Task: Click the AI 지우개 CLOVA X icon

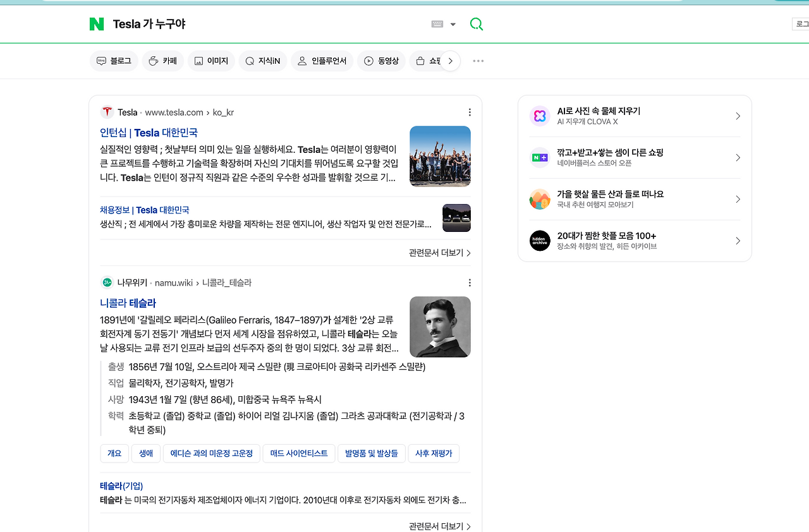Action: click(x=540, y=116)
